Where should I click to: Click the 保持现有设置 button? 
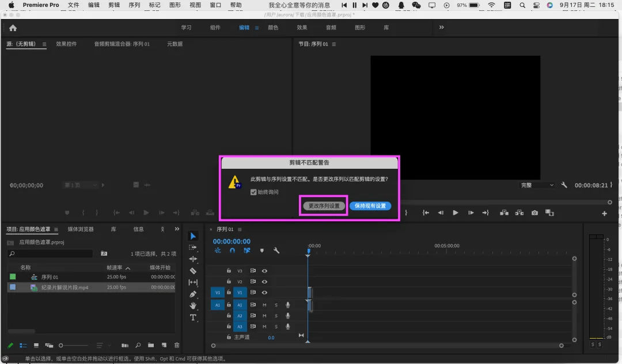point(370,206)
